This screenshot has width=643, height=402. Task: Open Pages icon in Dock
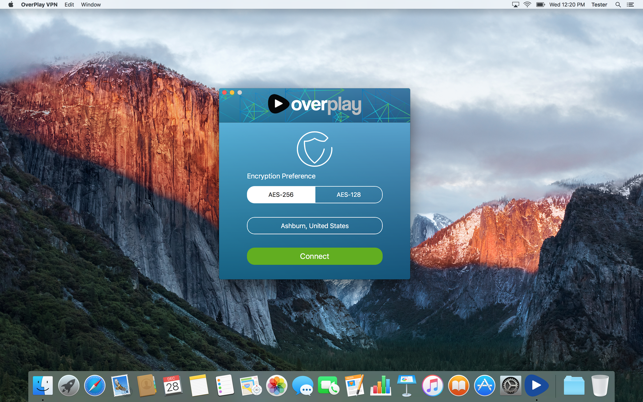(x=355, y=386)
